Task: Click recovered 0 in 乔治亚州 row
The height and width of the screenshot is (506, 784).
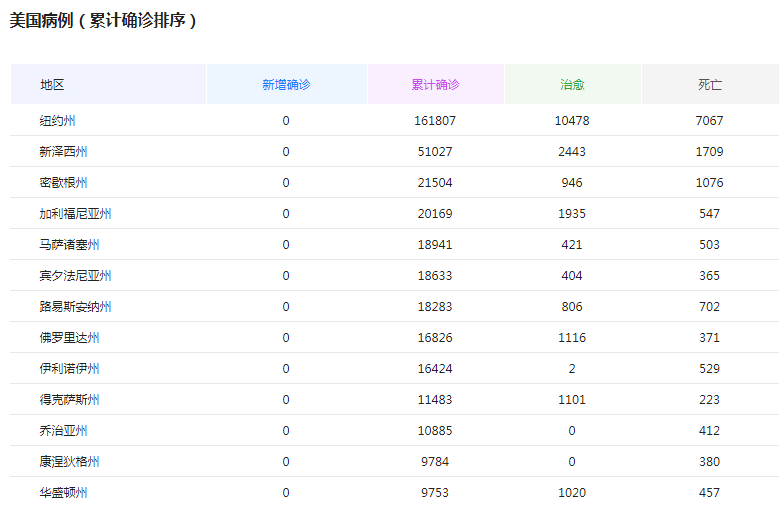Action: 572,430
